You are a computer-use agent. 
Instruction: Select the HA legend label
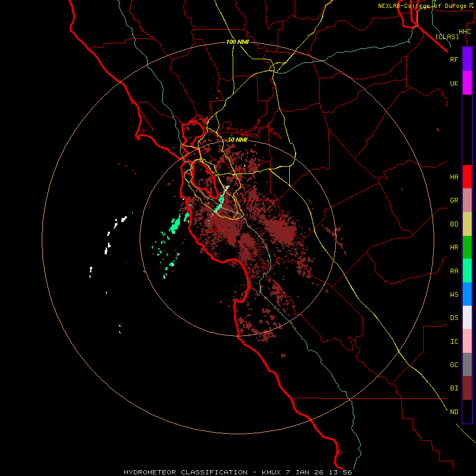point(454,177)
